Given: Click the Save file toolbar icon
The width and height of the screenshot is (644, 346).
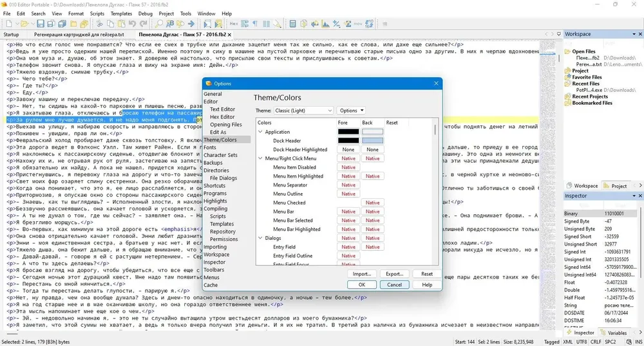Looking at the screenshot, I should (40, 24).
